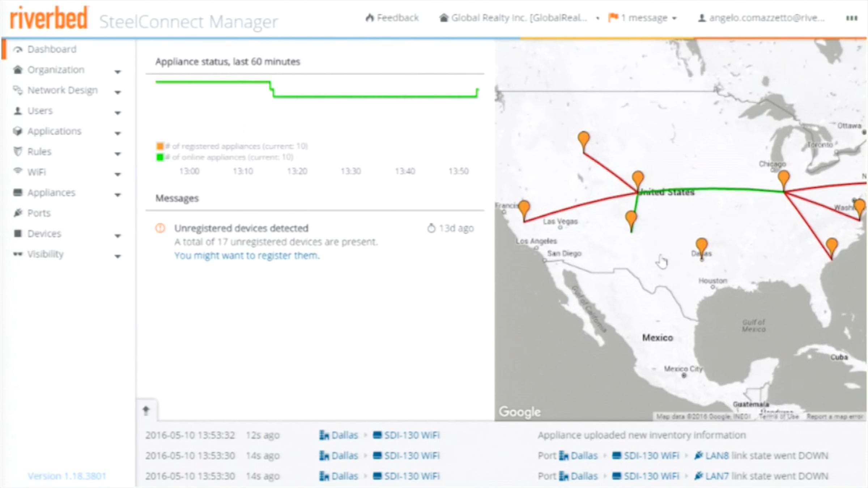Open the Global Realty Inc. organization dropdown
This screenshot has height=488, width=868.
(x=520, y=18)
